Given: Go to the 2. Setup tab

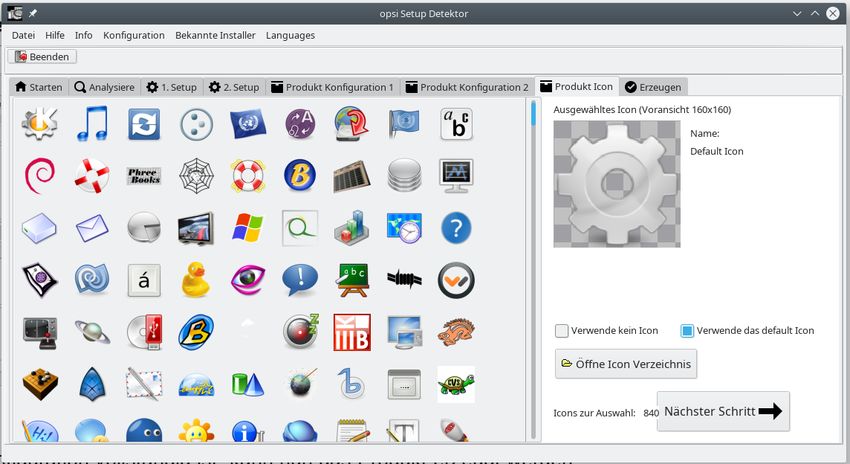Looking at the screenshot, I should (x=234, y=87).
